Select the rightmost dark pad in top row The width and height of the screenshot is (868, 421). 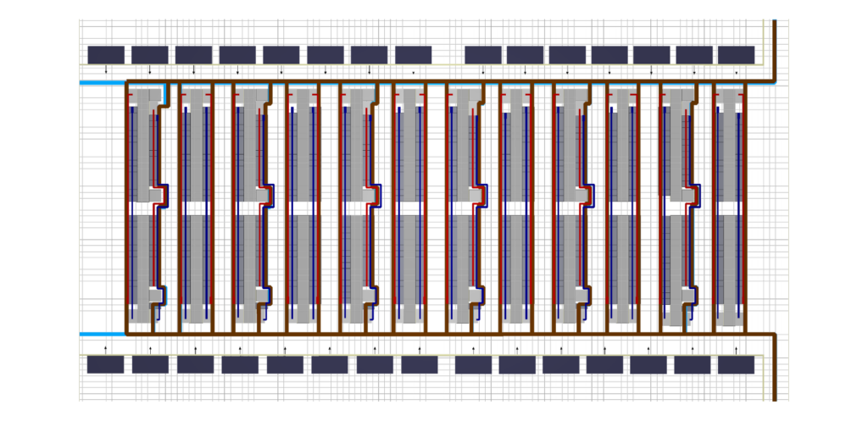click(x=736, y=55)
